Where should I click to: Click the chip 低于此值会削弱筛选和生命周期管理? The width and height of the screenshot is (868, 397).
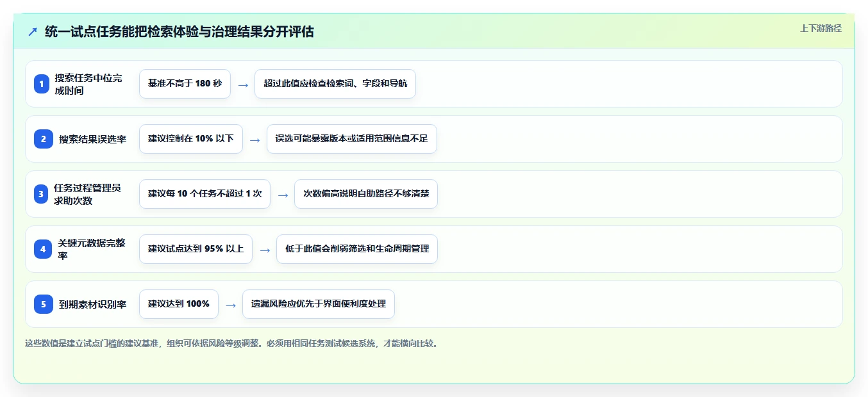click(x=357, y=249)
